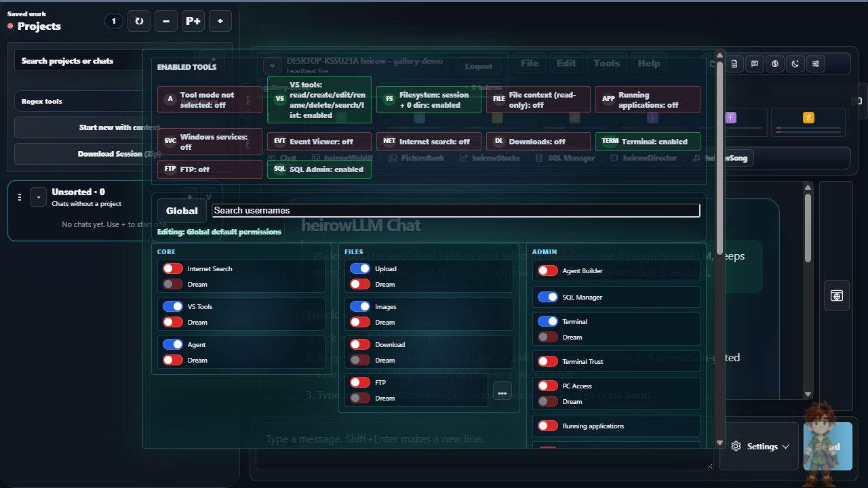
Task: Switch to dark mode with the moon icon
Action: (795, 64)
